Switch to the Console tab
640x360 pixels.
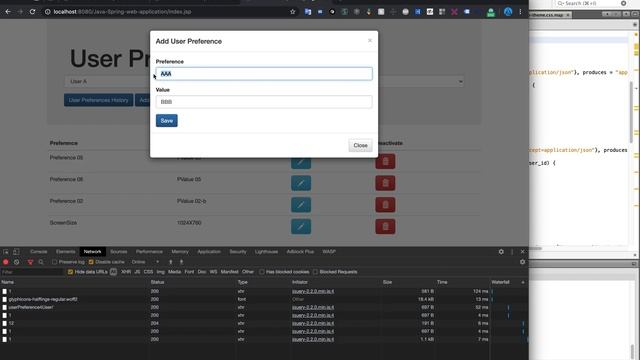click(x=39, y=252)
